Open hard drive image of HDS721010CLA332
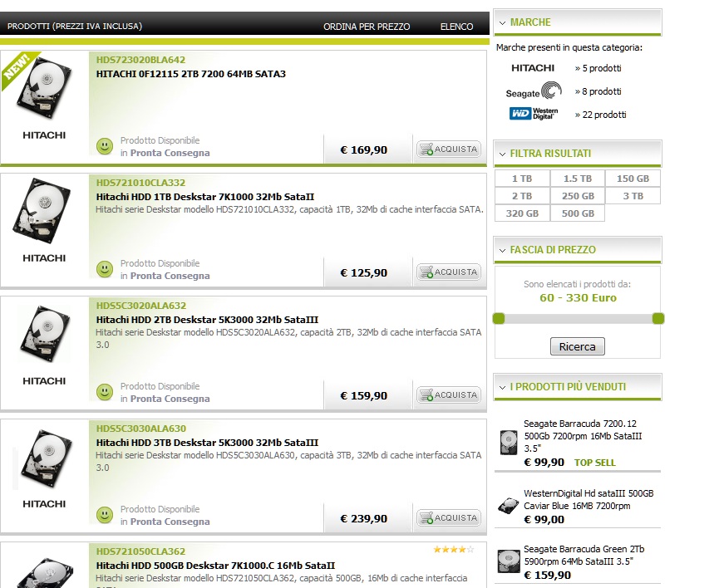 (42, 211)
